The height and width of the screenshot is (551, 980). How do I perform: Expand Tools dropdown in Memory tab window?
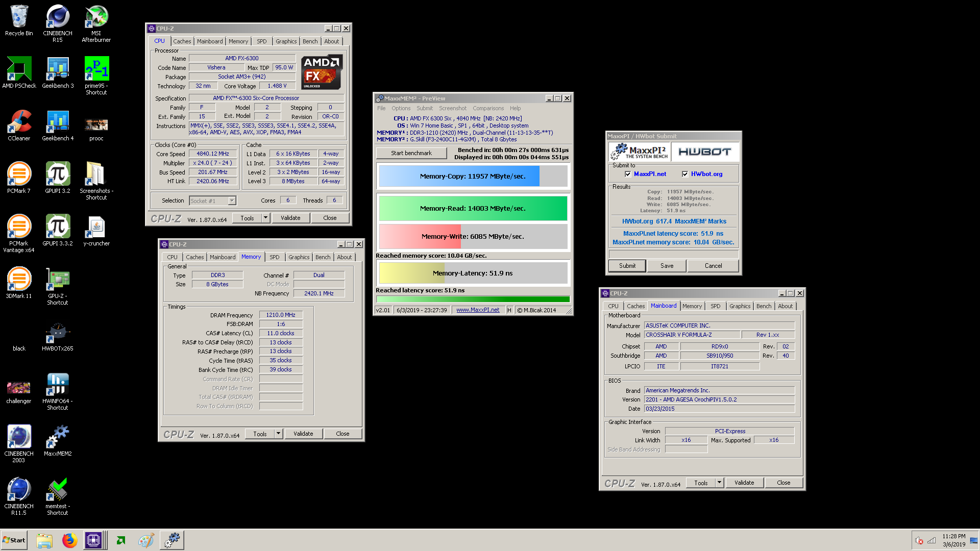(x=278, y=434)
